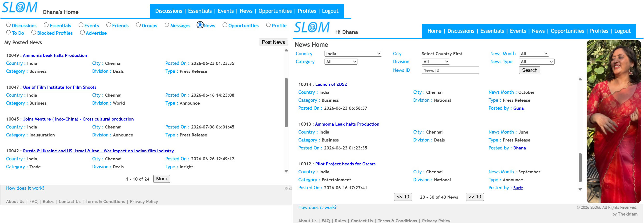The height and width of the screenshot is (223, 644).
Task: Select the To Do radio button
Action: 8,33
